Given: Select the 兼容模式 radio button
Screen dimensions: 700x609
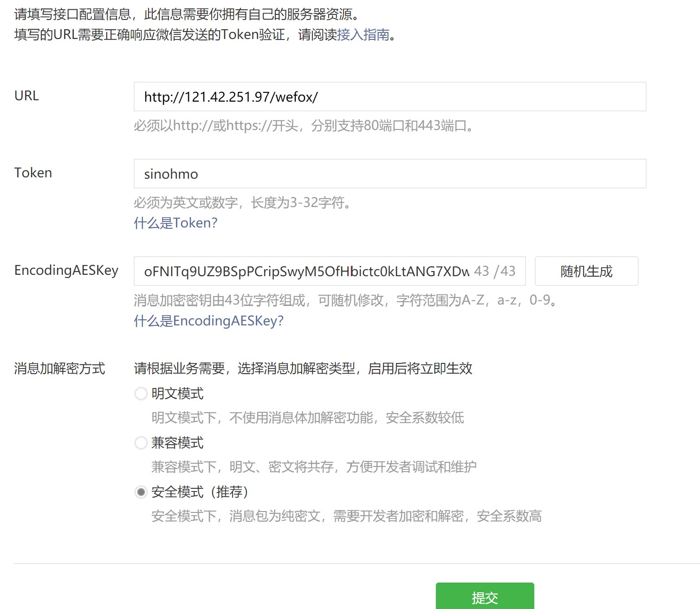Looking at the screenshot, I should pyautogui.click(x=141, y=443).
